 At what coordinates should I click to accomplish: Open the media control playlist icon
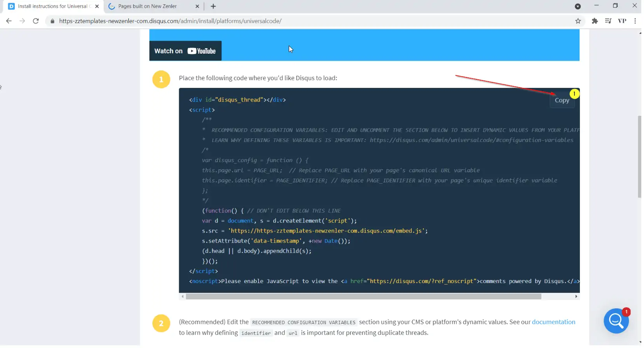(x=608, y=21)
